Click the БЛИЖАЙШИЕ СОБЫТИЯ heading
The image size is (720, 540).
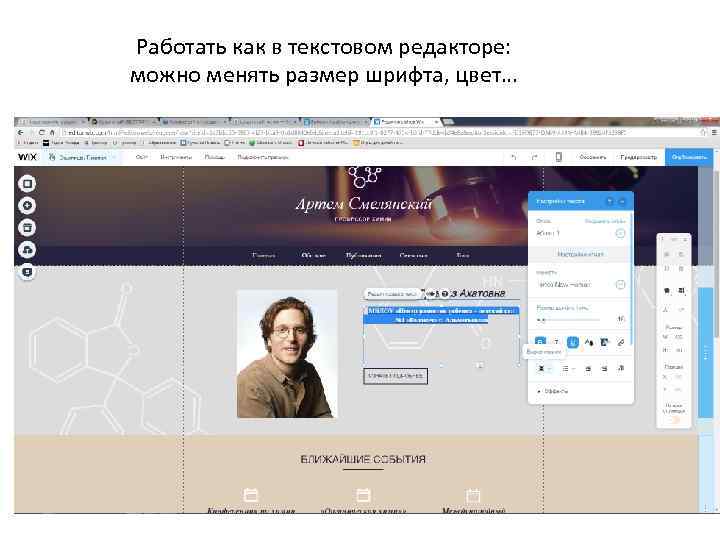[x=363, y=459]
